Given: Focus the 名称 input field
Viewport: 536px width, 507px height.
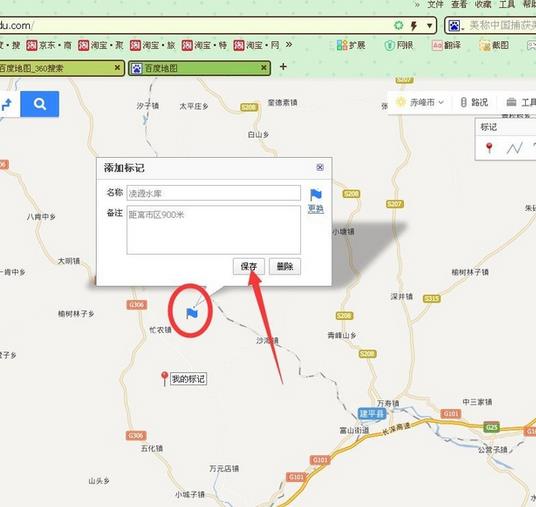Looking at the screenshot, I should (x=214, y=193).
